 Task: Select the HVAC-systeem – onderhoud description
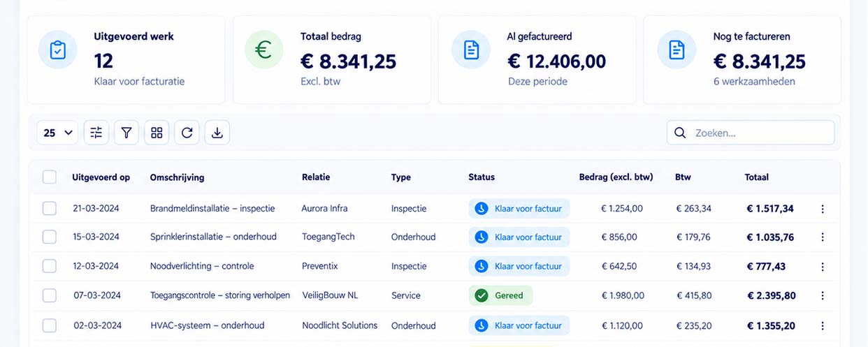pyautogui.click(x=208, y=325)
